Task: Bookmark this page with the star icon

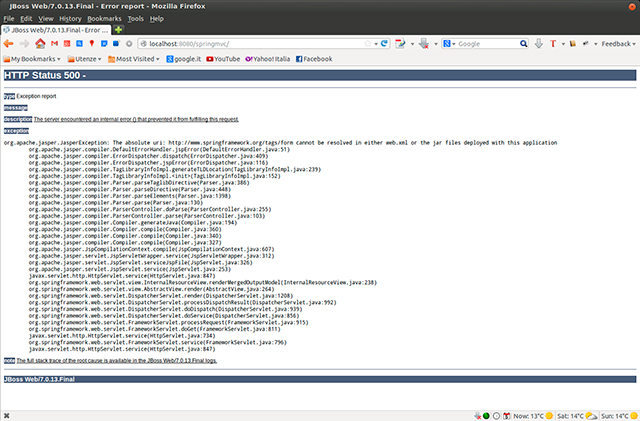Action: coord(367,43)
